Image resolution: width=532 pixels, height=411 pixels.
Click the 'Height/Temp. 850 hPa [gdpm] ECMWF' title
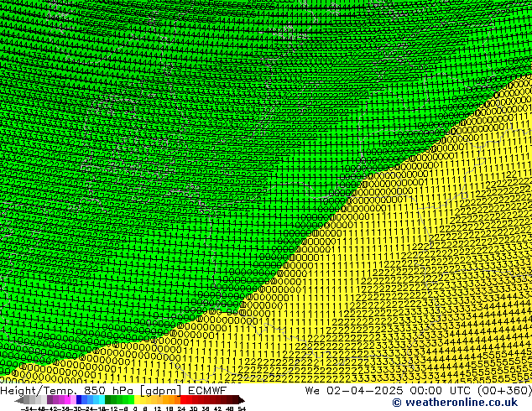[113, 390]
